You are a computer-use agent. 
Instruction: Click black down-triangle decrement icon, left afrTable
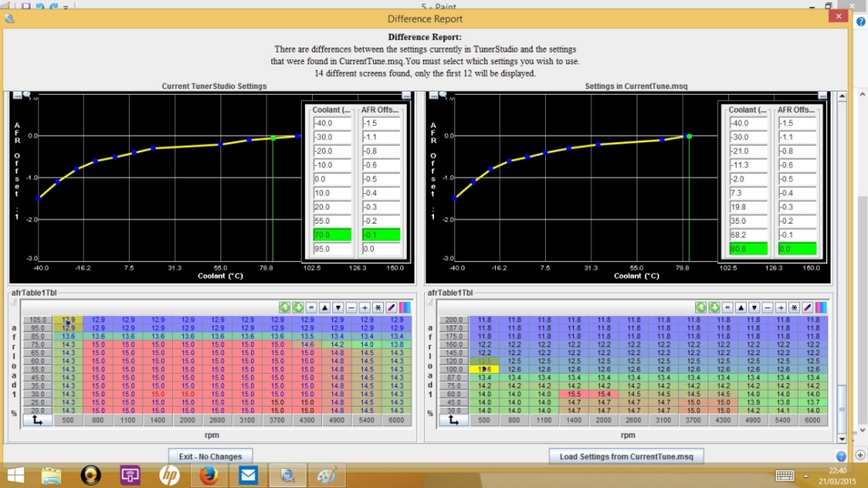click(337, 308)
